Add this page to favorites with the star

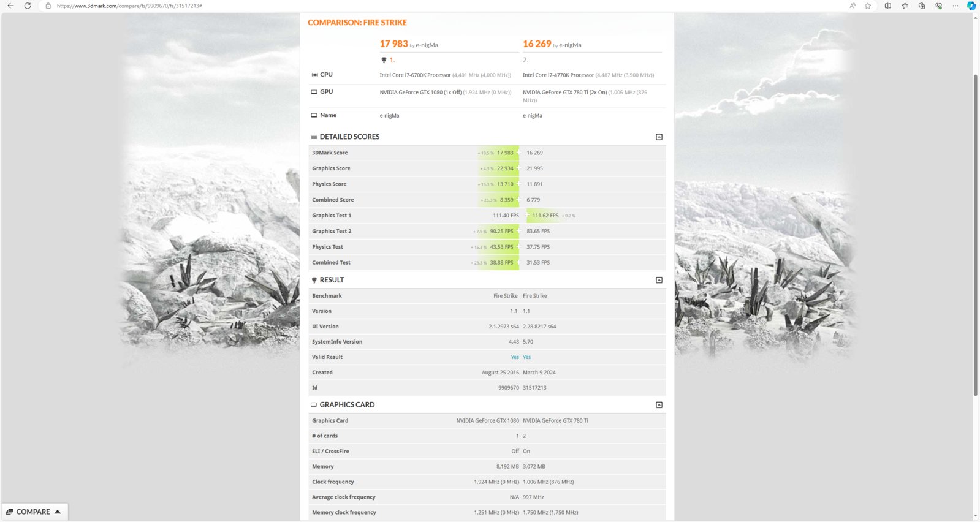coord(868,6)
